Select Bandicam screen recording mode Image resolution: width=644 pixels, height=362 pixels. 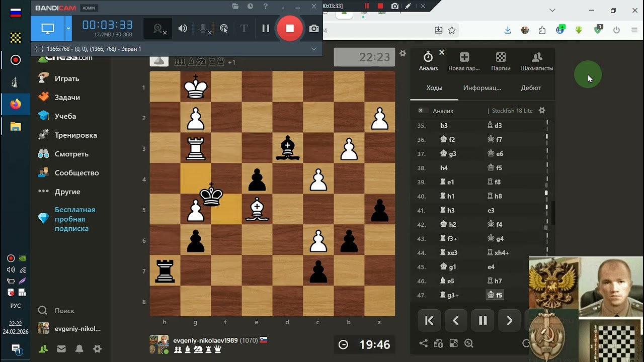(48, 29)
